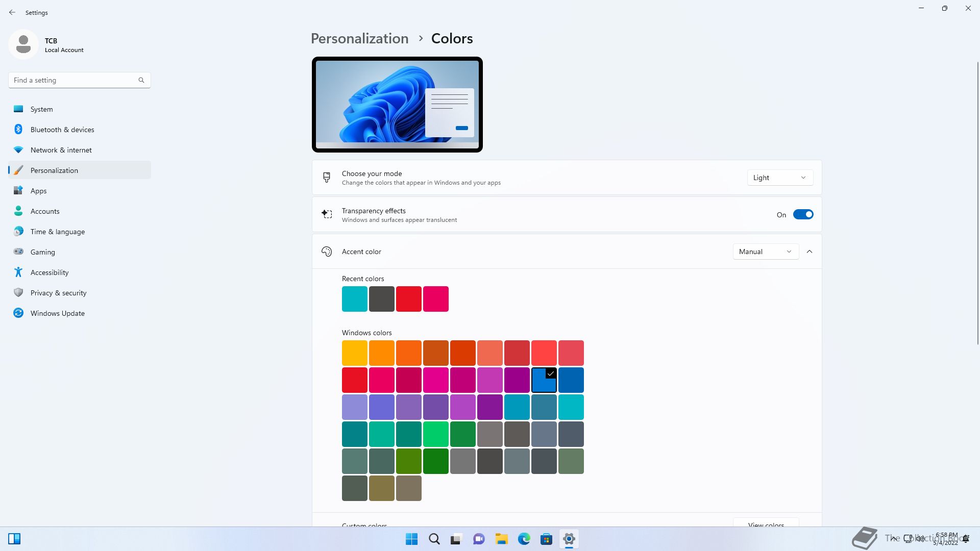
Task: Pick the teal recent color
Action: tap(355, 299)
